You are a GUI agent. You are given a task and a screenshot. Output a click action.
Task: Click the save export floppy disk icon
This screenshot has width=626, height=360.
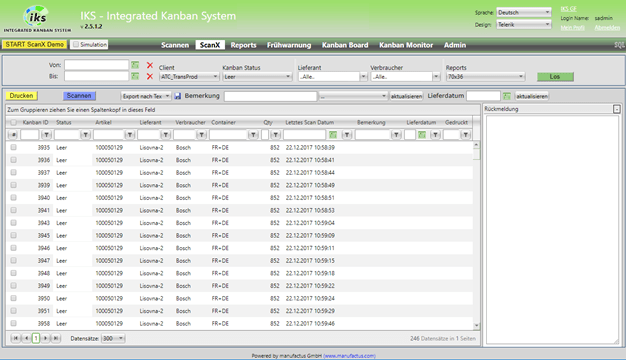[x=178, y=96]
